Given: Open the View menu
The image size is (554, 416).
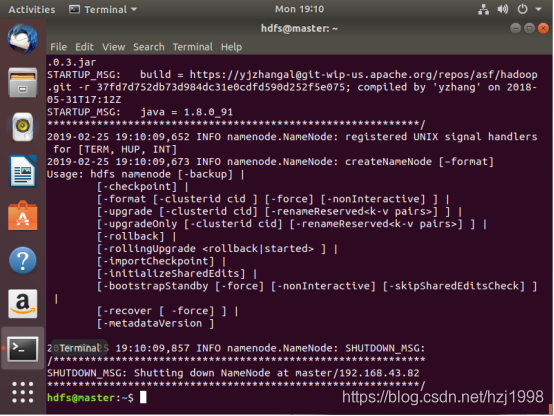Looking at the screenshot, I should coord(113,47).
